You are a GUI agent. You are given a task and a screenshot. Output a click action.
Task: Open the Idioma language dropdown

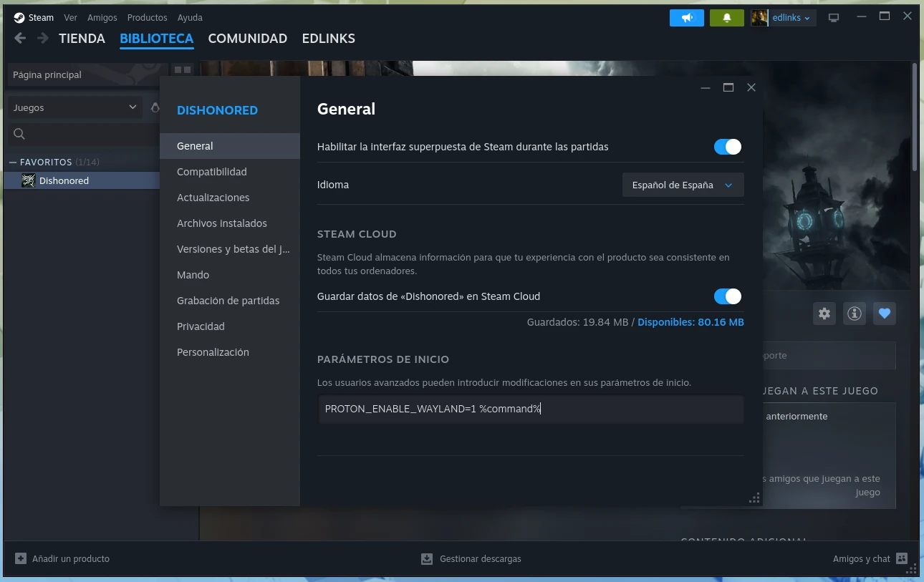click(x=683, y=185)
